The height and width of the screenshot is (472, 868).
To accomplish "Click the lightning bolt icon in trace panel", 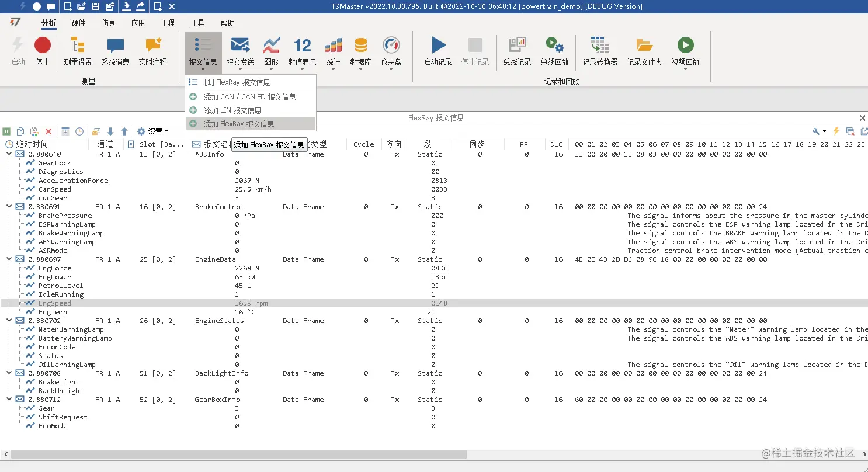I will 836,131.
